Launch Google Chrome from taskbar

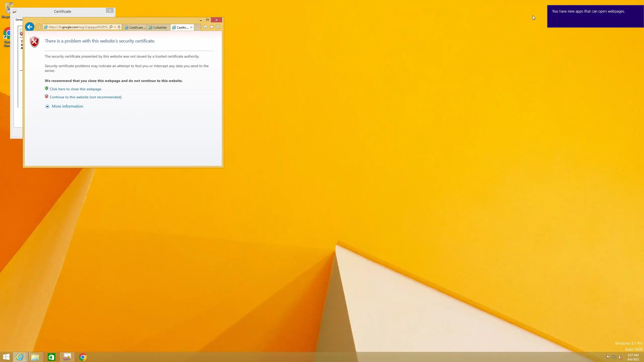[83, 357]
